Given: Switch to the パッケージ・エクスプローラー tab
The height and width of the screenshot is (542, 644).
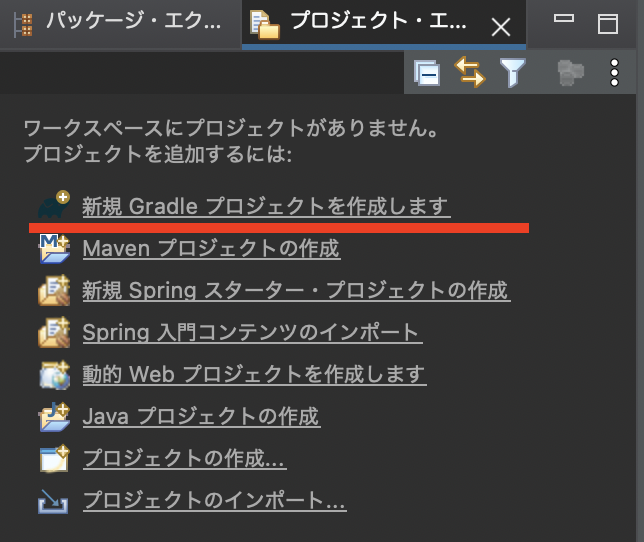Looking at the screenshot, I should 120,23.
